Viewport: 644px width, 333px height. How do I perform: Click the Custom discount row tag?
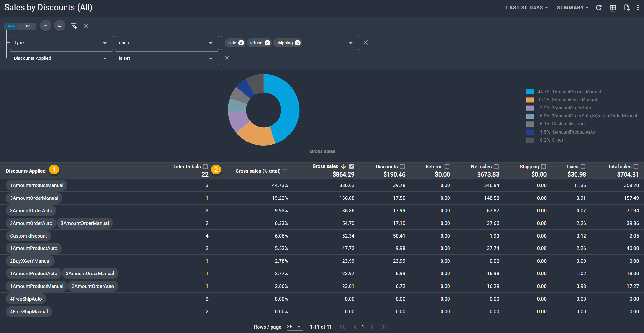pos(28,236)
